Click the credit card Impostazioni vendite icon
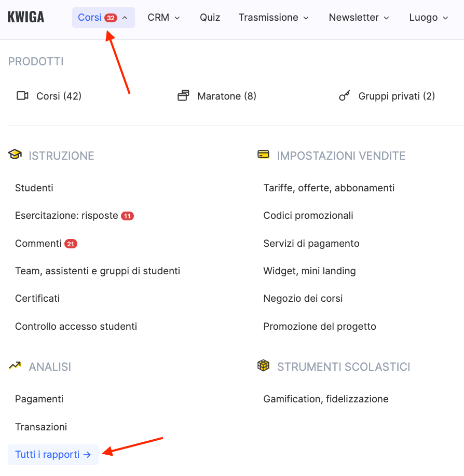This screenshot has height=476, width=464. click(x=263, y=155)
